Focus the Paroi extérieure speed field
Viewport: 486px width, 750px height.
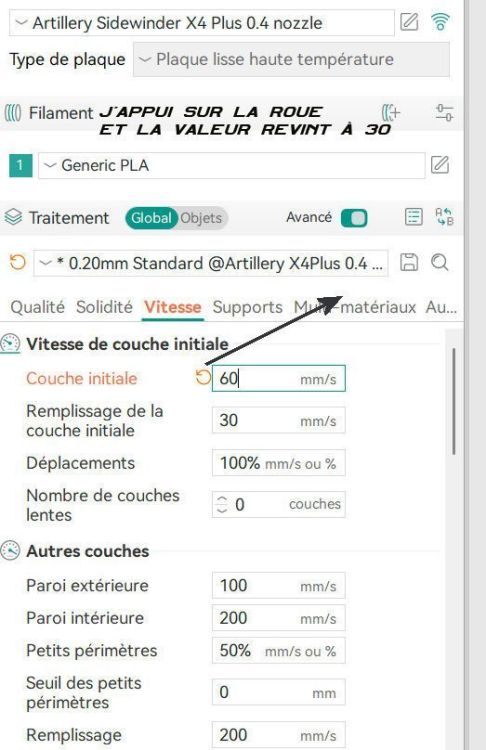coord(278,585)
